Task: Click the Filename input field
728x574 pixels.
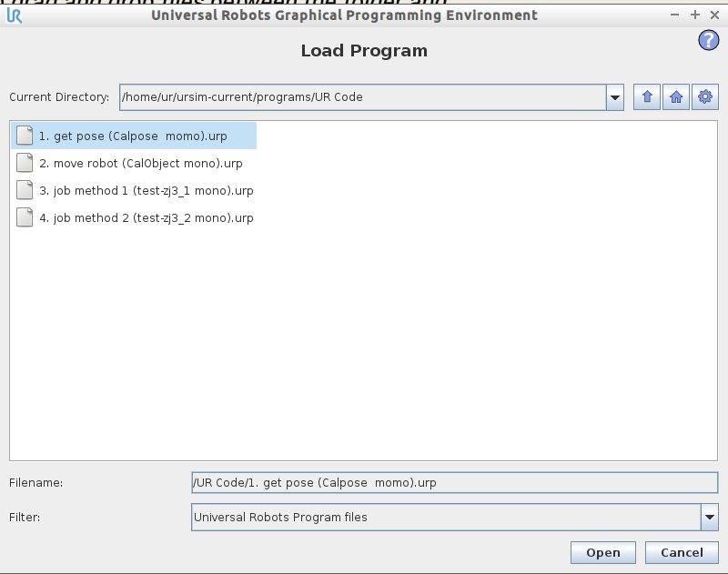Action: point(454,483)
